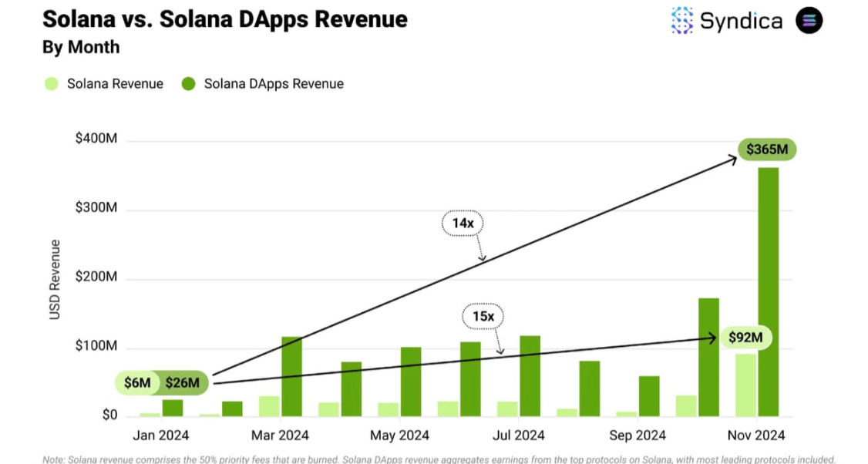Expand the Jan 2024 axis category
868x464 pixels.
click(x=160, y=435)
